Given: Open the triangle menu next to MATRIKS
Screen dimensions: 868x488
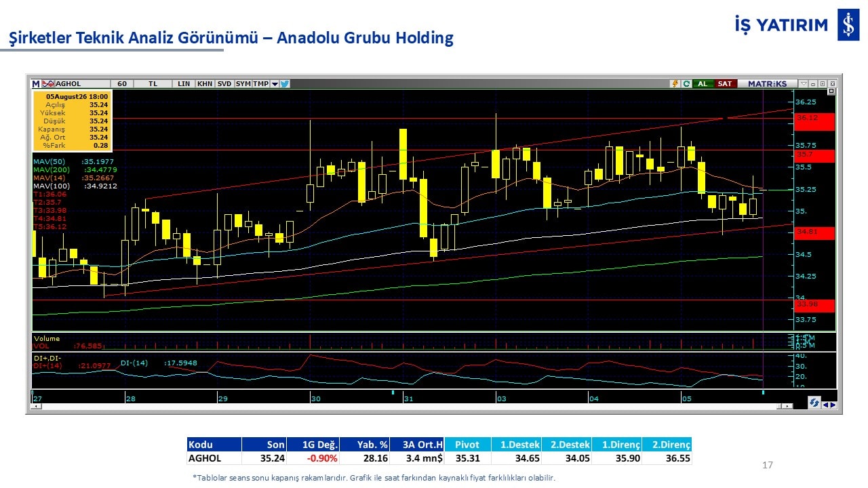Looking at the screenshot, I should coord(804,84).
